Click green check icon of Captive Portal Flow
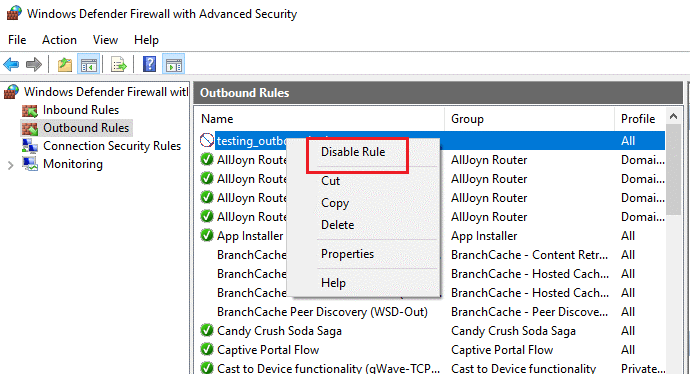690x374 pixels. point(207,349)
